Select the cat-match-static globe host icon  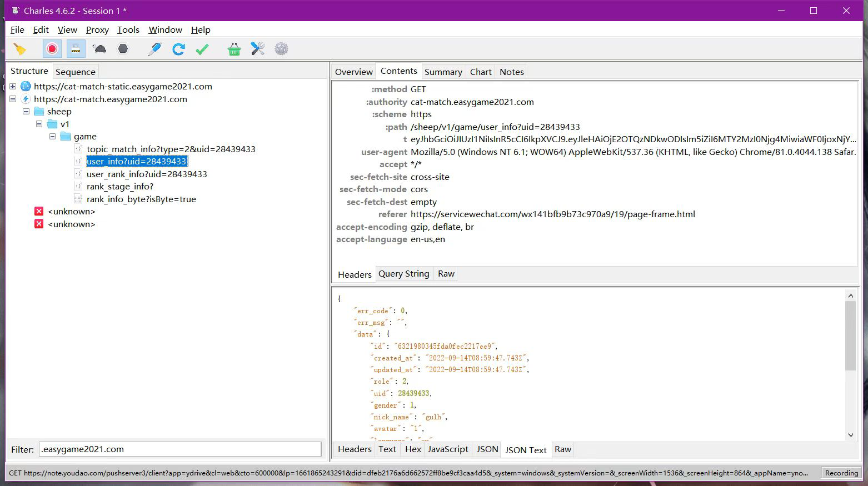[x=26, y=87]
